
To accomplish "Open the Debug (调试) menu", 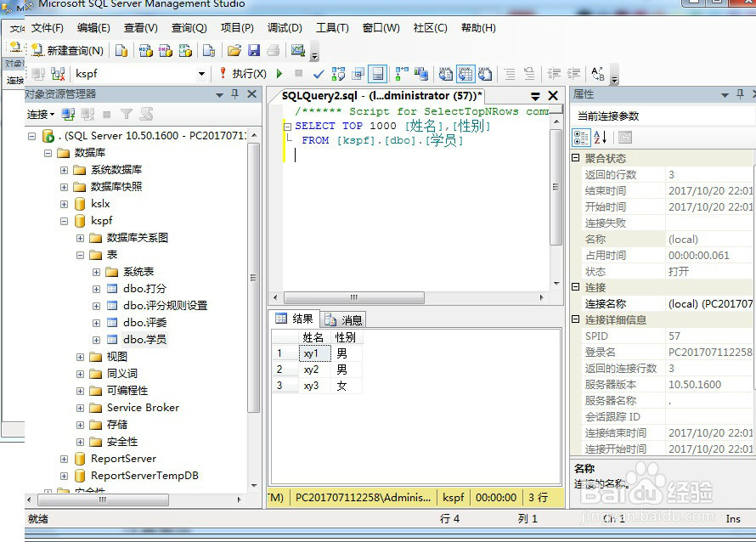I will point(285,28).
